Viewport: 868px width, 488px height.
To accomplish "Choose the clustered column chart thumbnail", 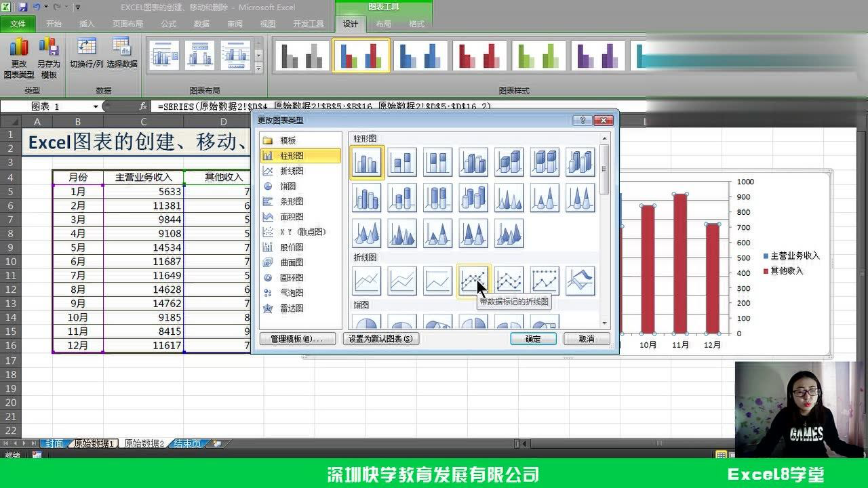I will tap(367, 163).
